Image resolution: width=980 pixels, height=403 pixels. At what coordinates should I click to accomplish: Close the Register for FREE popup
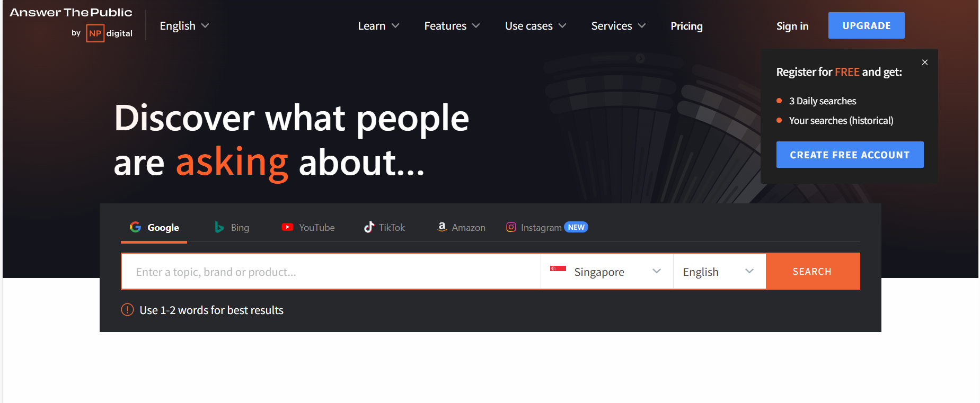924,62
